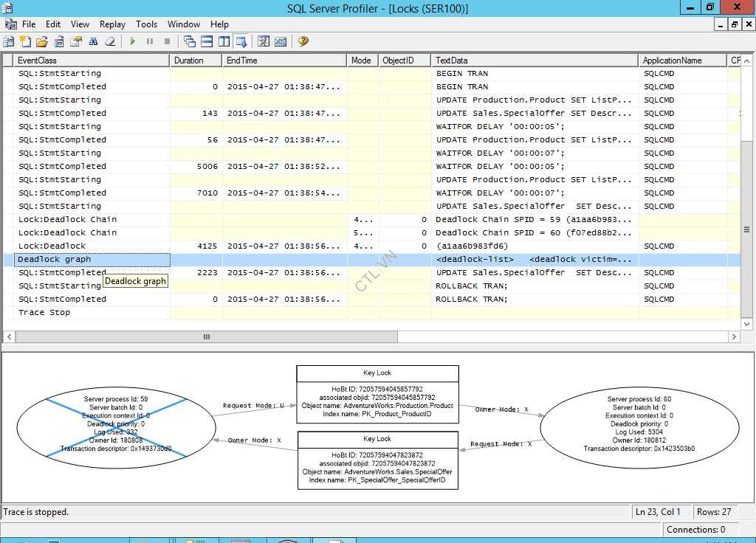Open the Tools menu
Screen dimensions: 756x543
[x=146, y=24]
